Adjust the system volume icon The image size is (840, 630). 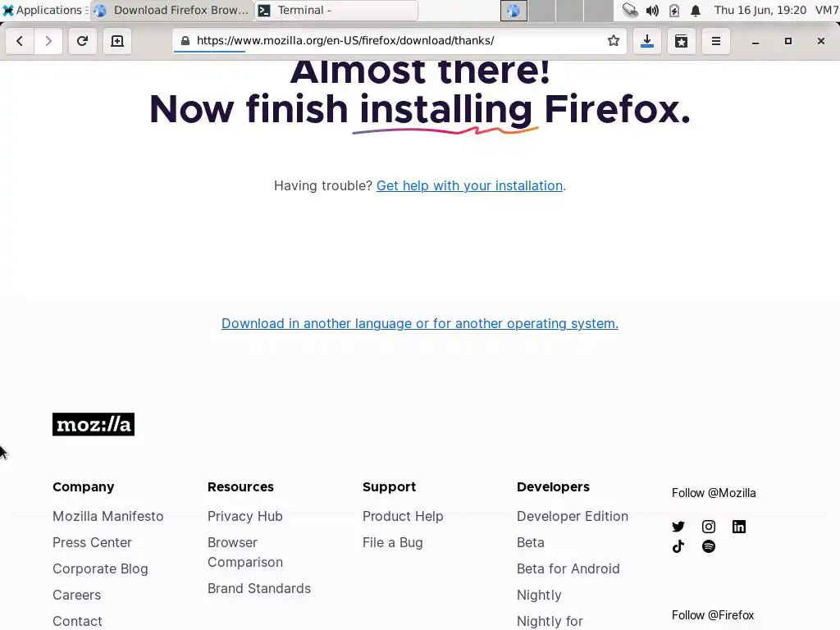pos(652,10)
